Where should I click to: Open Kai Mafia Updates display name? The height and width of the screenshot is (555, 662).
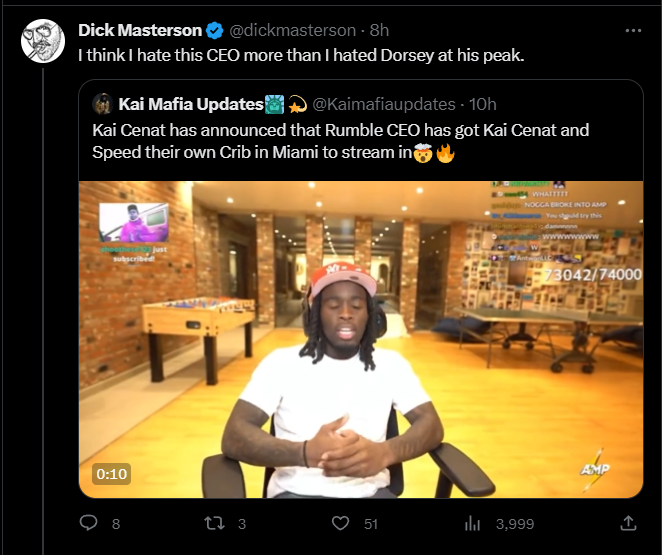tap(191, 104)
